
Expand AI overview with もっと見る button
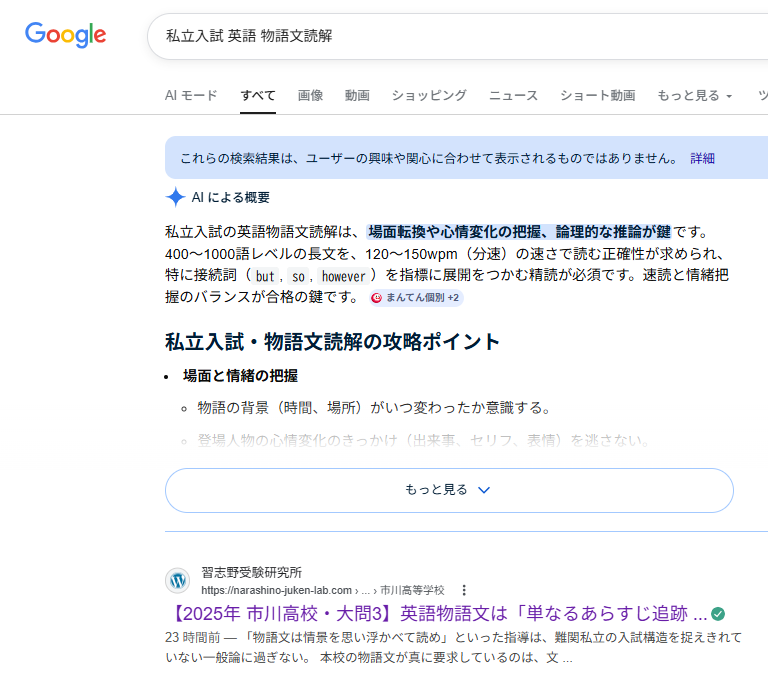click(x=449, y=490)
